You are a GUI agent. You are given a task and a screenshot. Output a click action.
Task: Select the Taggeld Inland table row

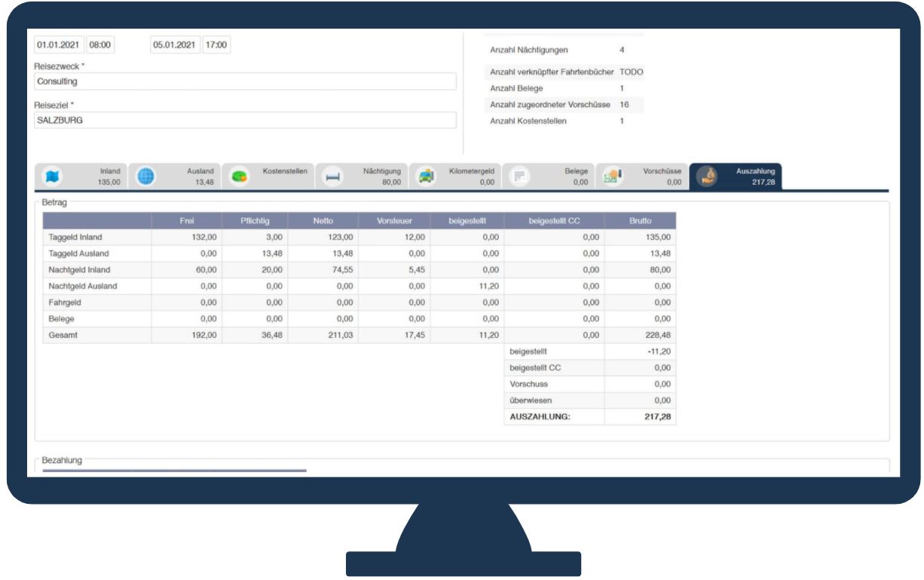96,238
